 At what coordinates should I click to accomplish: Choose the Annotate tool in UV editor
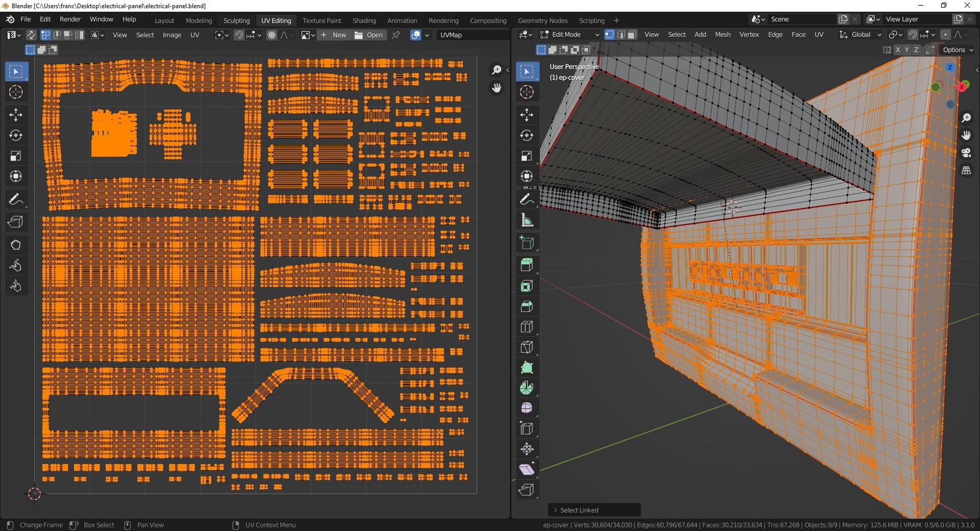[x=16, y=199]
